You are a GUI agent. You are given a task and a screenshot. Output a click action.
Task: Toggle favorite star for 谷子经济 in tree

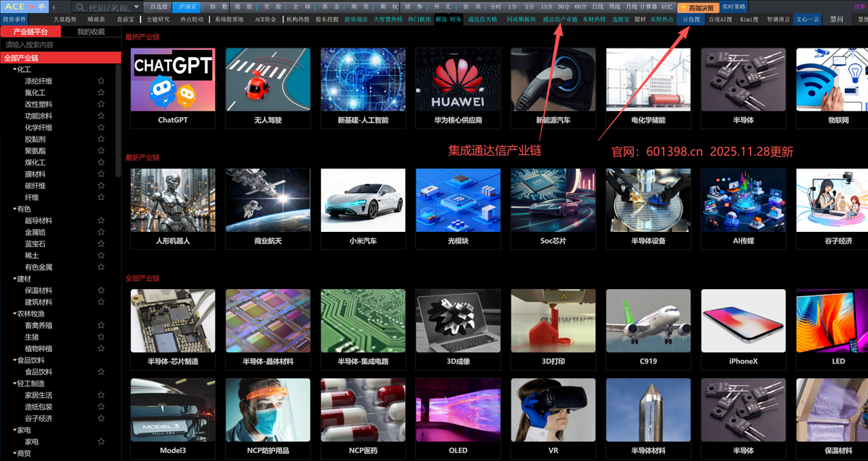point(101,418)
